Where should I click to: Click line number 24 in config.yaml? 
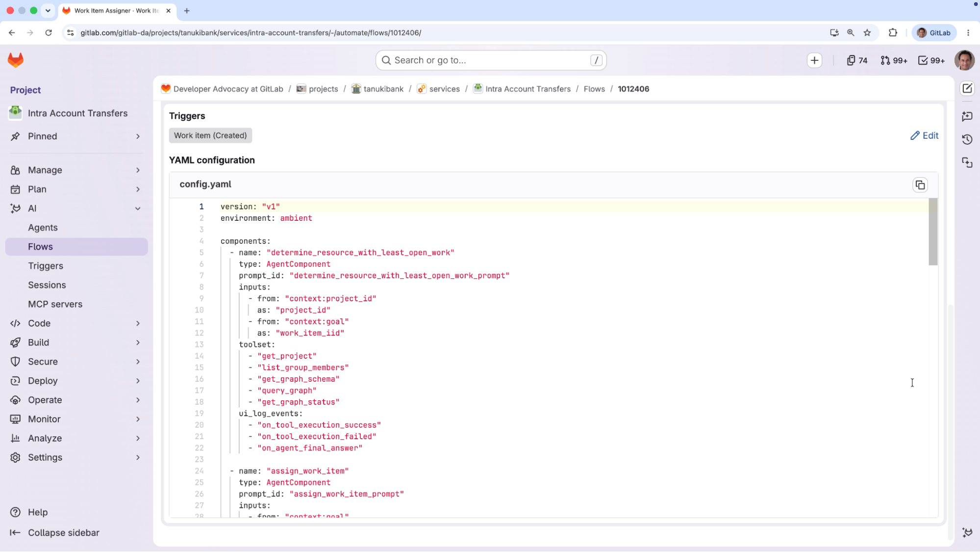click(x=199, y=471)
